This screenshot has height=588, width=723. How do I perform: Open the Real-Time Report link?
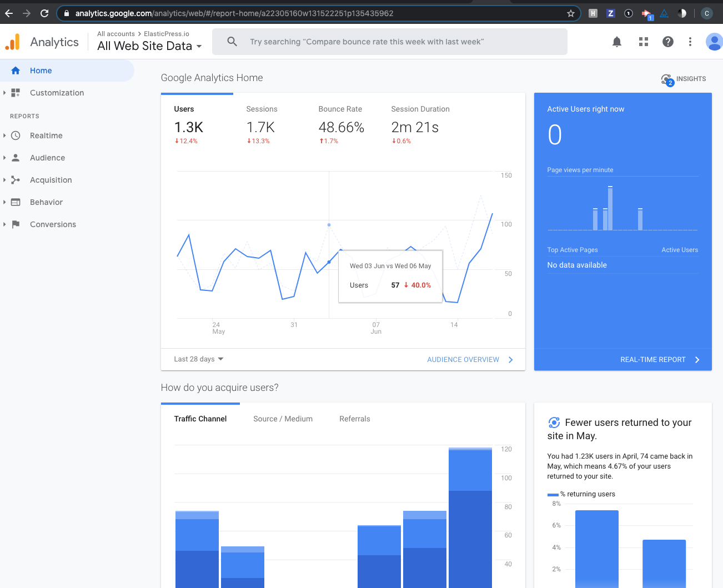[660, 360]
